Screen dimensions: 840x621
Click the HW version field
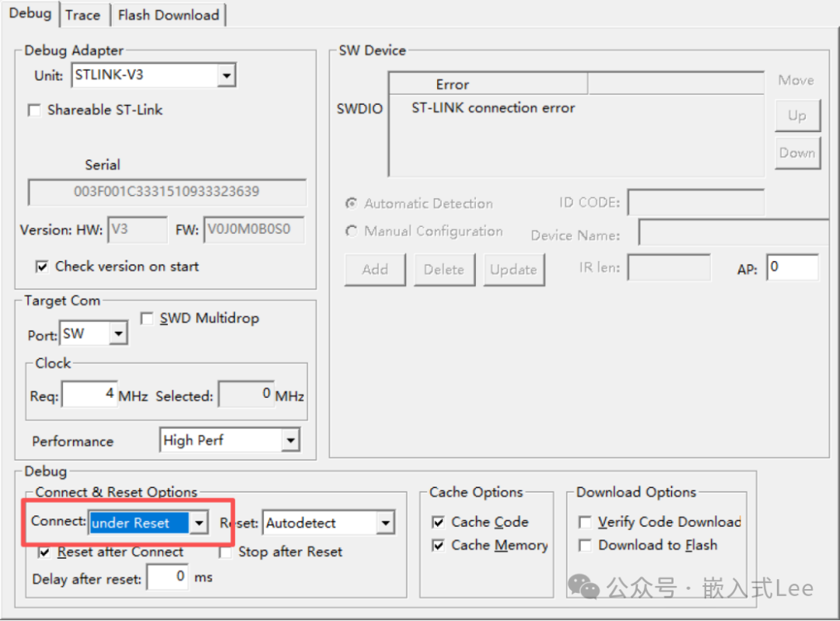[x=138, y=229]
